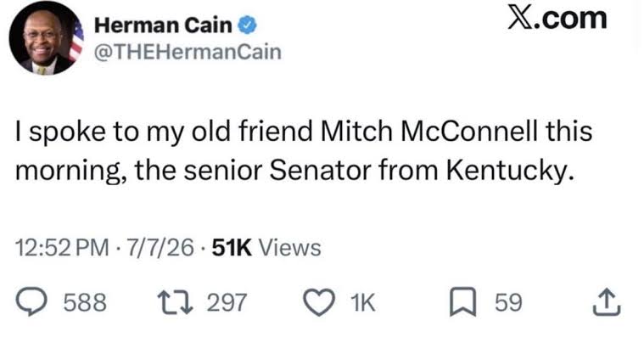Click the 12:52 PM timestamp
644x343 pixels.
pyautogui.click(x=63, y=248)
